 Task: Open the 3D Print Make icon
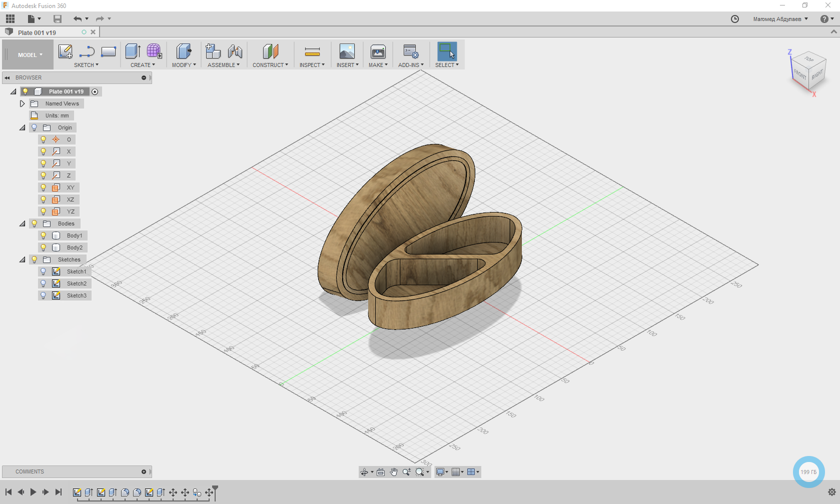(378, 51)
